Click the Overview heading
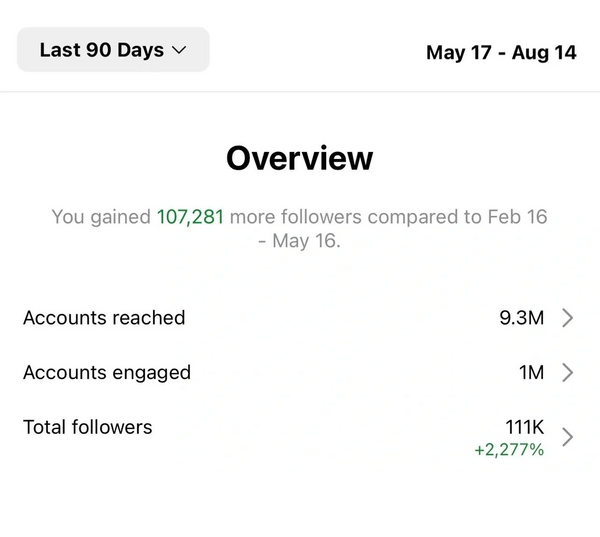 point(299,158)
